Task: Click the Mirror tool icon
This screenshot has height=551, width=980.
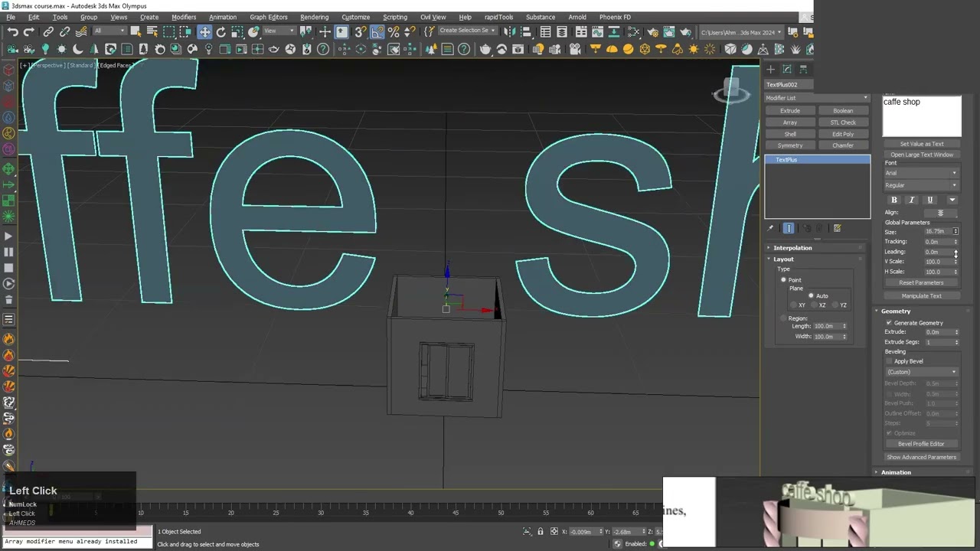Action: pos(510,31)
